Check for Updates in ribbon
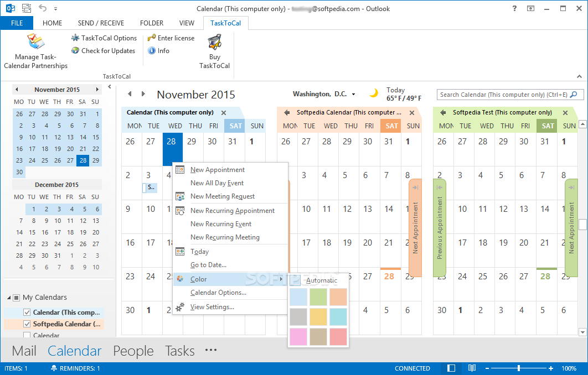This screenshot has height=375, width=588. coord(104,50)
